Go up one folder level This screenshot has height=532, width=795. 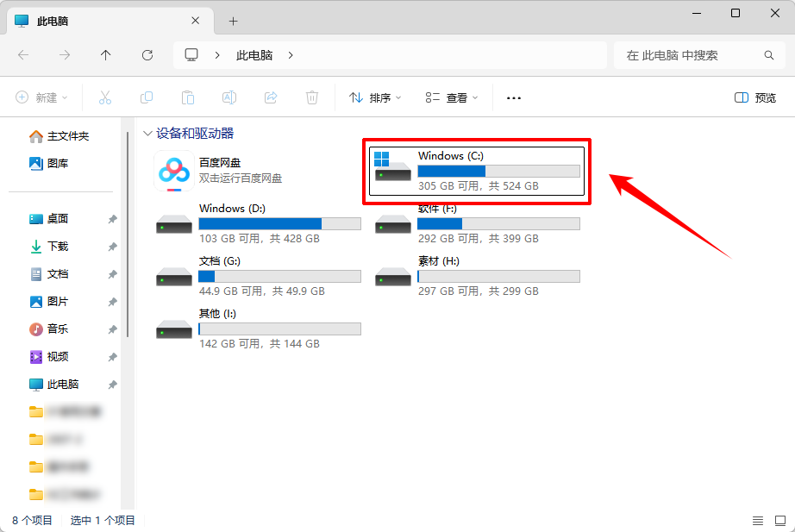pos(105,55)
